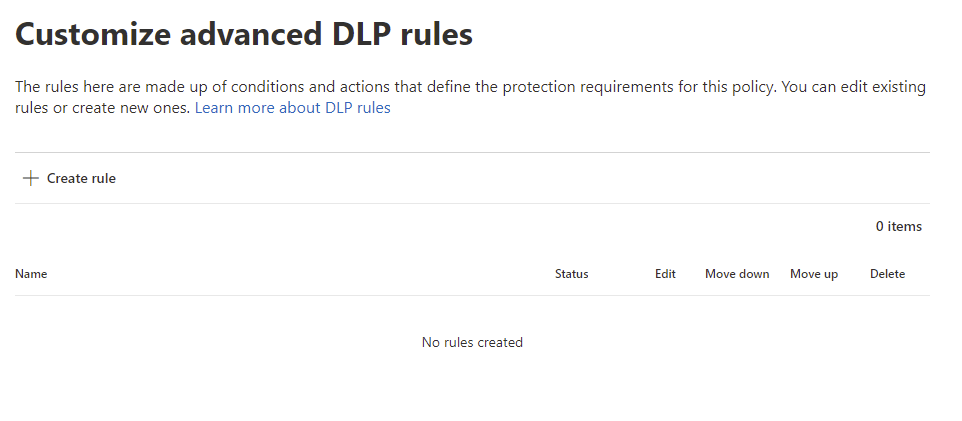Select the Delete column header
Image resolution: width=962 pixels, height=421 pixels.
click(x=887, y=274)
